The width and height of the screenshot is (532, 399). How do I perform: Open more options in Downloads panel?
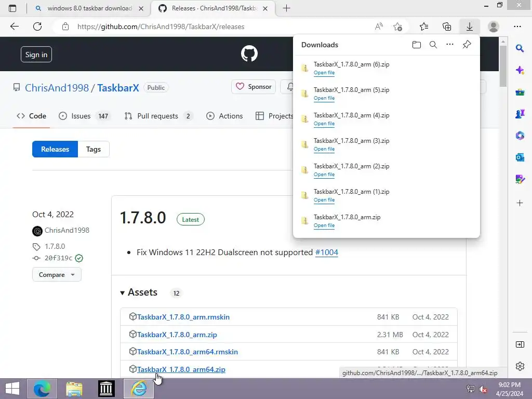450,45
